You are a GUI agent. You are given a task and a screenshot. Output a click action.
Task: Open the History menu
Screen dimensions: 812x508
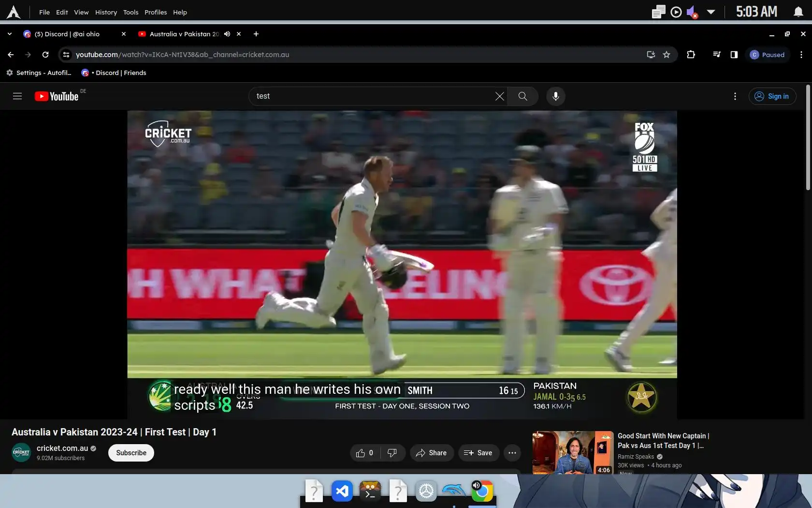106,12
